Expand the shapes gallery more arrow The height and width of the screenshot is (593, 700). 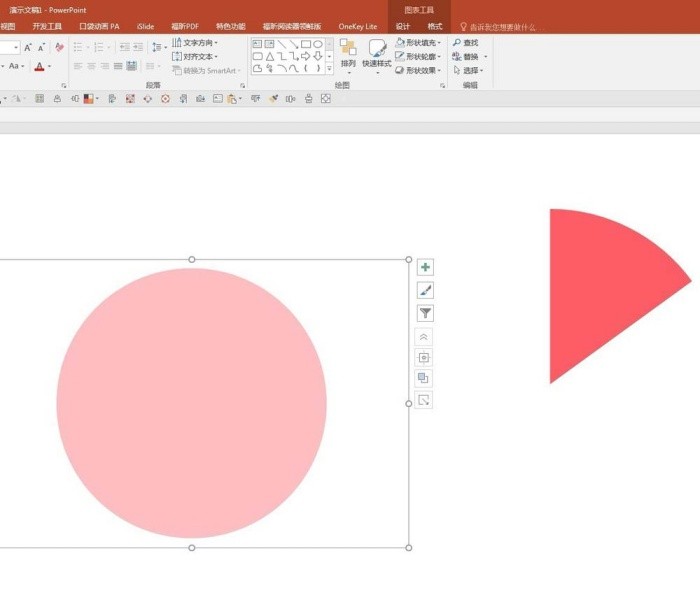(329, 68)
